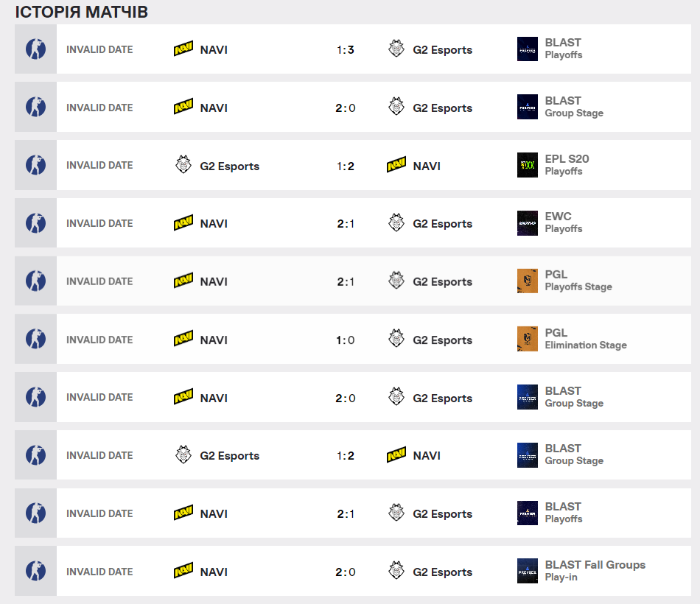Click the BLAST Fall Groups Play-in label

[x=595, y=571]
